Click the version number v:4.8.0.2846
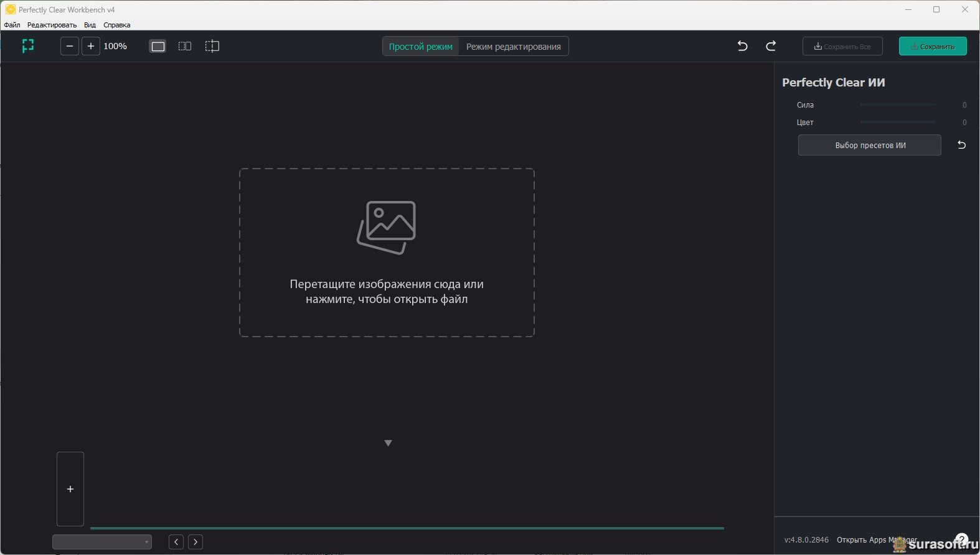980x555 pixels. 806,540
